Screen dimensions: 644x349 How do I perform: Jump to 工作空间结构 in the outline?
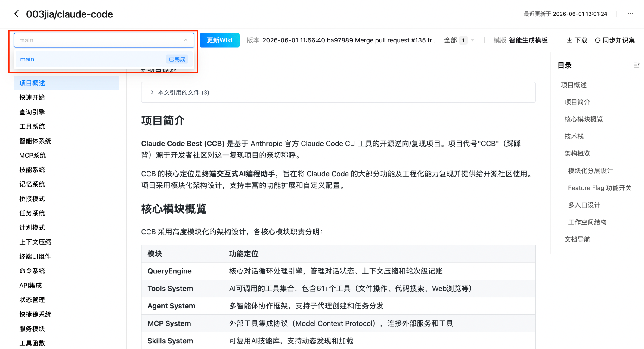point(587,222)
